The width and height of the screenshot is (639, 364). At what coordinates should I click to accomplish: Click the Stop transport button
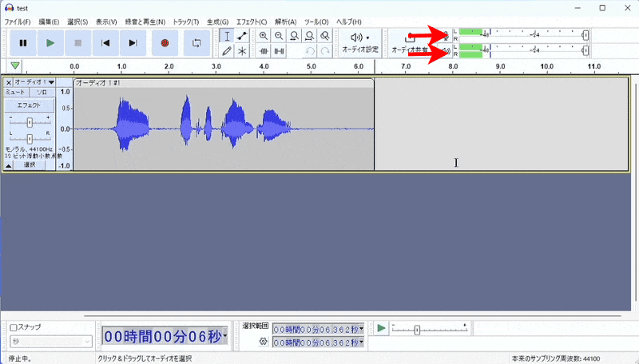point(77,43)
